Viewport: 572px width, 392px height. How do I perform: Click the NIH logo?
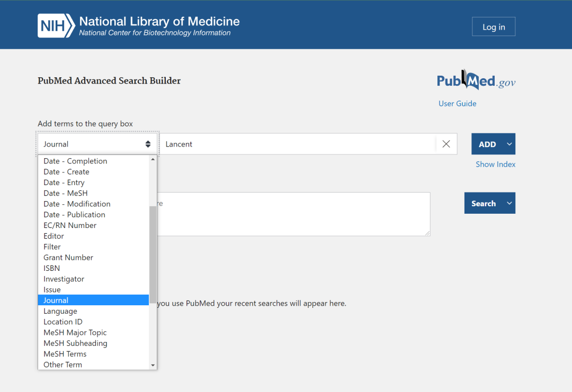point(55,25)
